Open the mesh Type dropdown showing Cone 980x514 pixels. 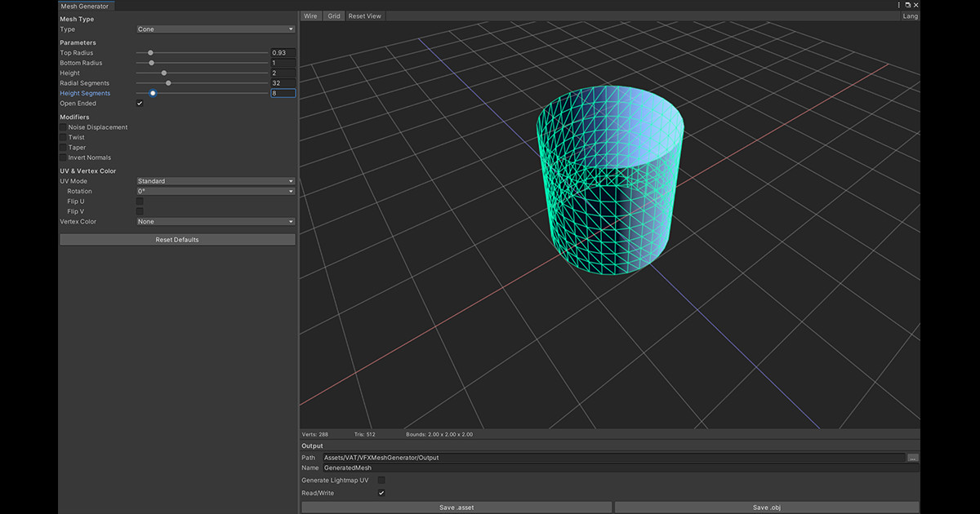pyautogui.click(x=216, y=29)
